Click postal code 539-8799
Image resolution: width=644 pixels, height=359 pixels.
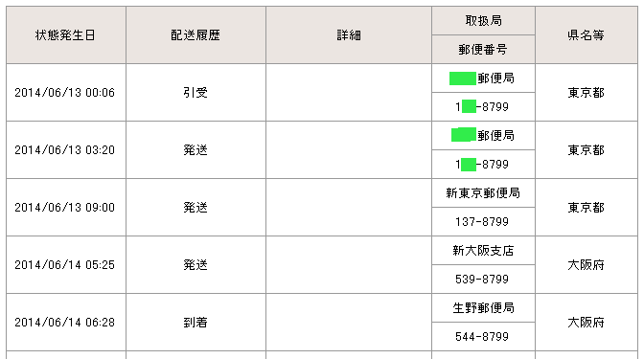click(x=482, y=280)
